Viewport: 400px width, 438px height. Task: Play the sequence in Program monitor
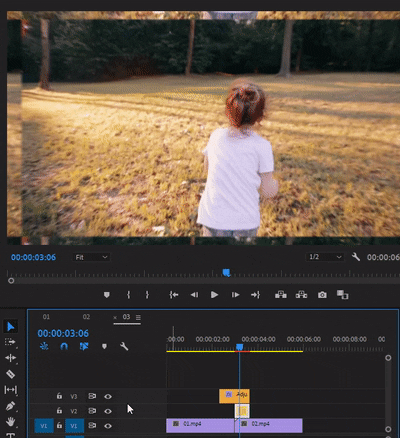(214, 295)
